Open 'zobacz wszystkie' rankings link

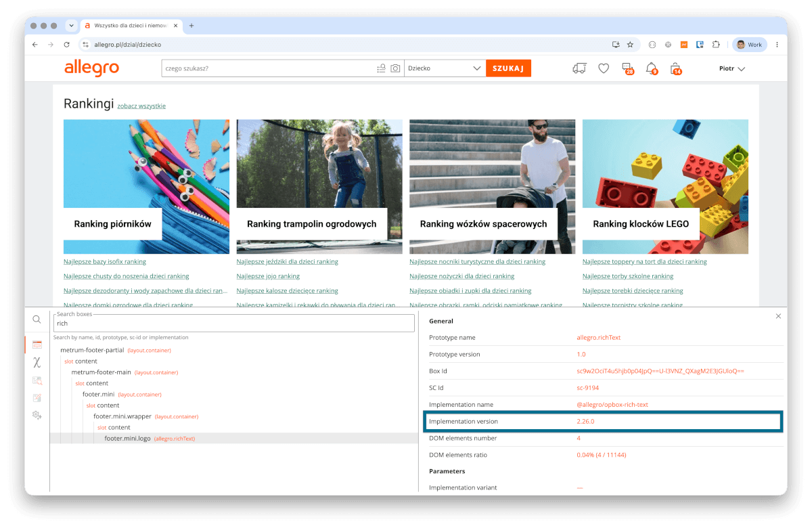point(141,106)
